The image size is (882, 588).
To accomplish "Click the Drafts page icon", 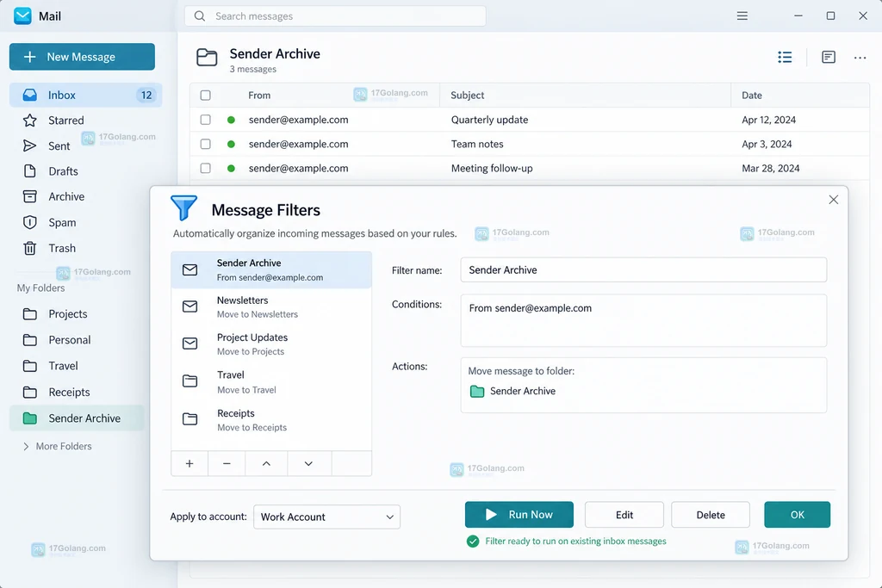I will pyautogui.click(x=30, y=171).
